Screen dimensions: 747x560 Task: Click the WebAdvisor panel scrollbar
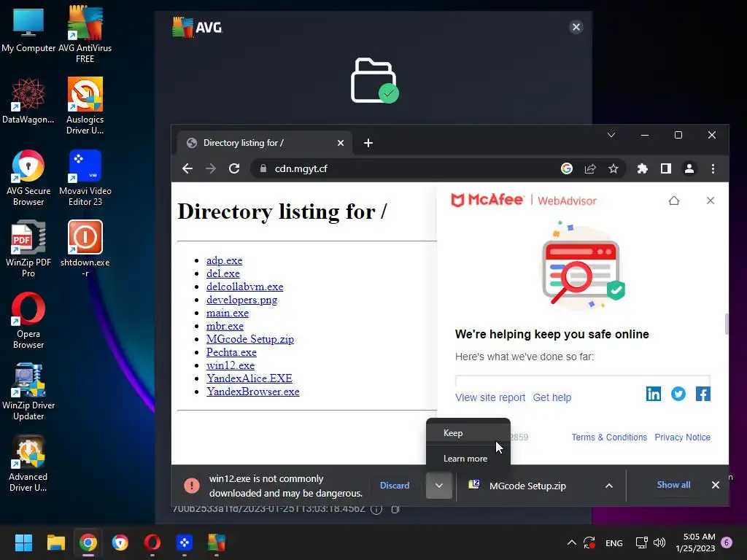(x=726, y=324)
